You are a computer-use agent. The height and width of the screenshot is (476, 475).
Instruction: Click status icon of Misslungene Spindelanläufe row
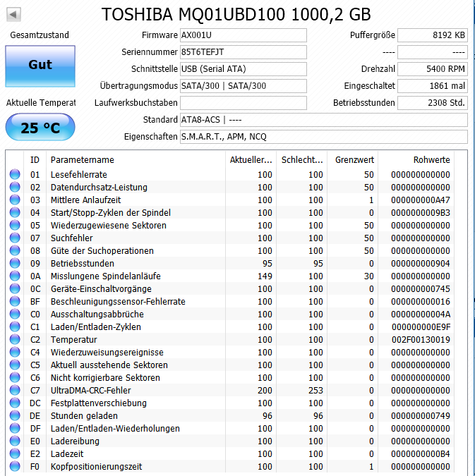[x=15, y=276]
